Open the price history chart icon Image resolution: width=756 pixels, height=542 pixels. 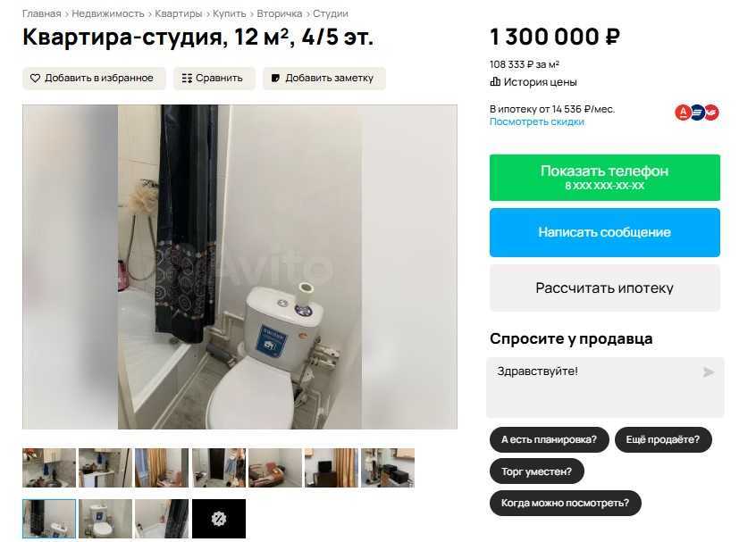(495, 82)
